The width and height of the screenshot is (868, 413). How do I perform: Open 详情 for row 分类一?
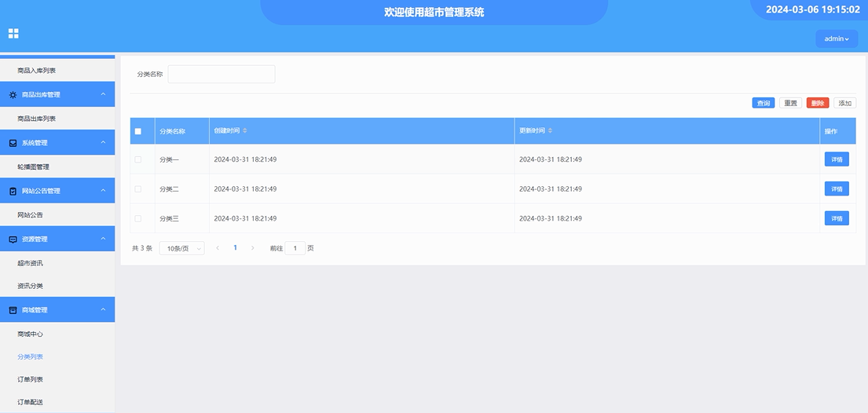click(837, 159)
